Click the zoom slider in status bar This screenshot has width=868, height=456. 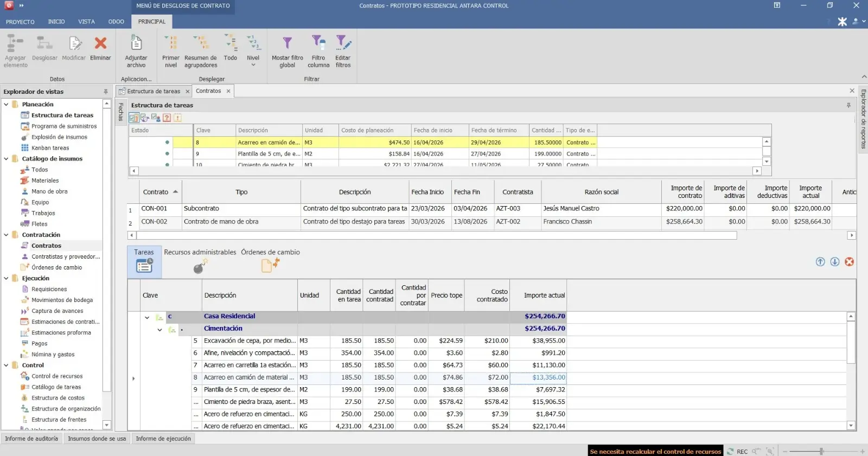click(821, 451)
